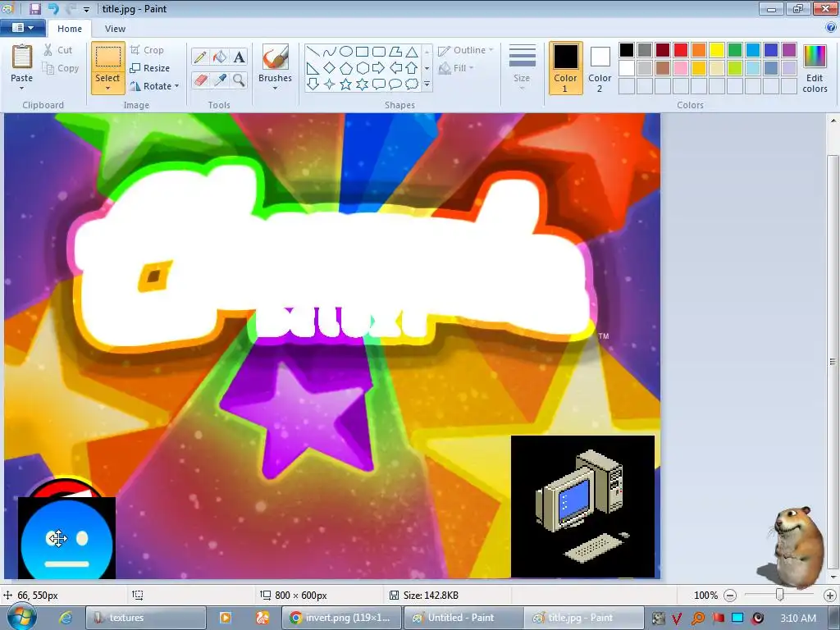Image resolution: width=840 pixels, height=630 pixels.
Task: Click the Brushes tool icon
Action: click(276, 57)
